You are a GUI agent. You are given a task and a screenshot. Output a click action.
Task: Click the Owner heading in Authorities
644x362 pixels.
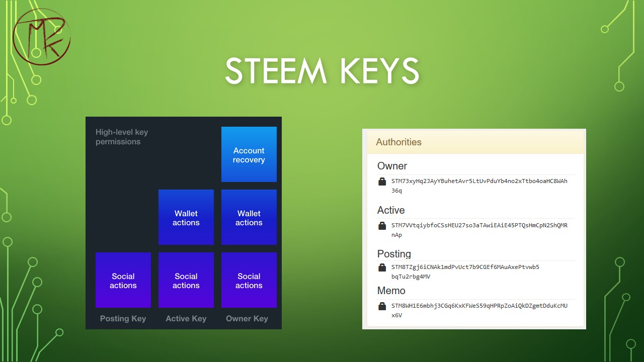click(x=392, y=166)
